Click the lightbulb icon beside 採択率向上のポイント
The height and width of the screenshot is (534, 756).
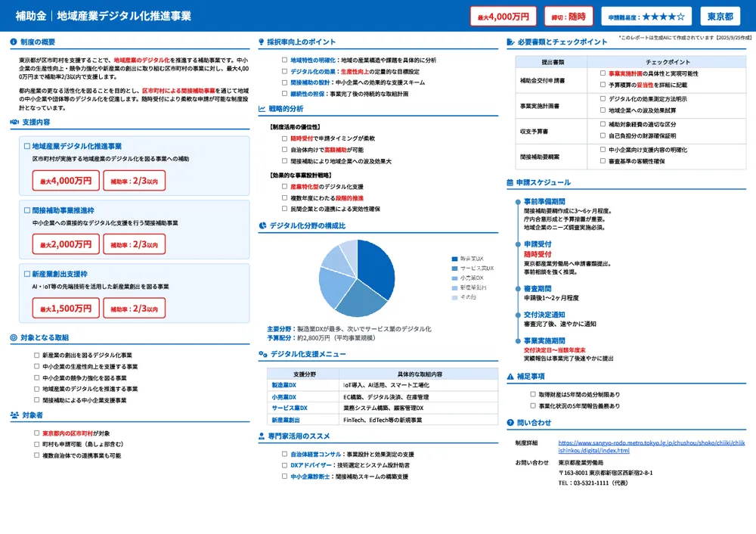pos(262,42)
